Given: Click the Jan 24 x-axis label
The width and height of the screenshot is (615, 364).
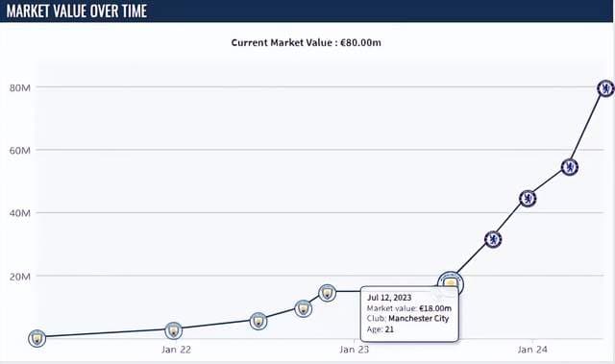Looking at the screenshot, I should [x=532, y=349].
